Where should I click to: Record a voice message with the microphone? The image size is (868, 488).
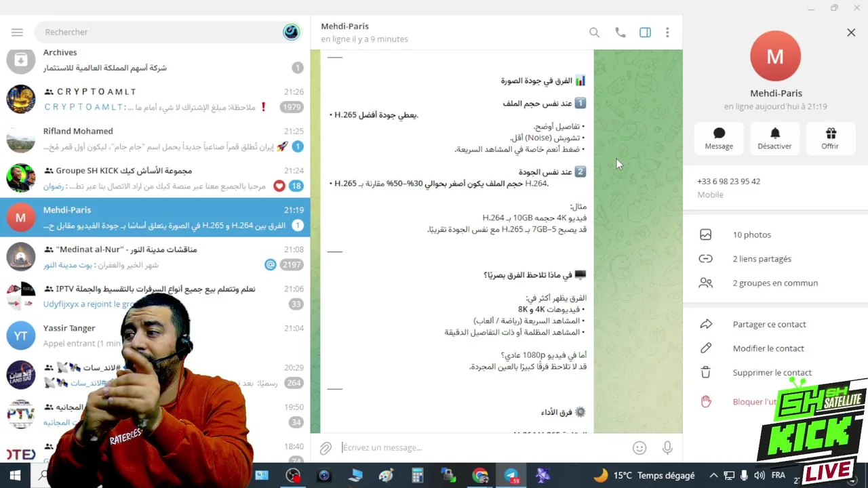pyautogui.click(x=668, y=448)
